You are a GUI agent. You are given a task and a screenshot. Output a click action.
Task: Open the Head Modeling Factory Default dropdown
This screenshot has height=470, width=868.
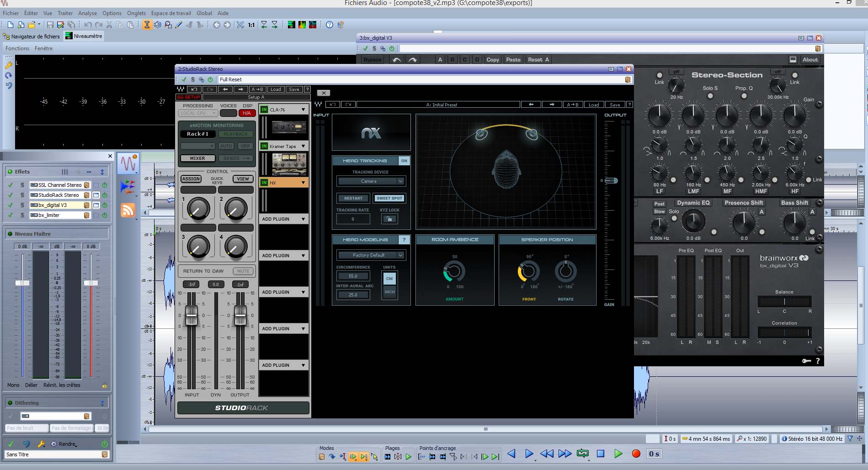point(371,255)
